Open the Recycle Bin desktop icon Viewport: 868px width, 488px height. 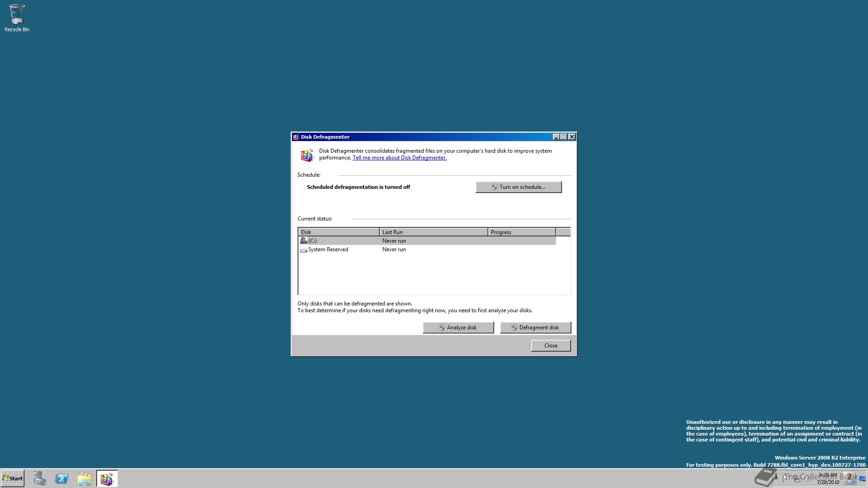pos(17,18)
